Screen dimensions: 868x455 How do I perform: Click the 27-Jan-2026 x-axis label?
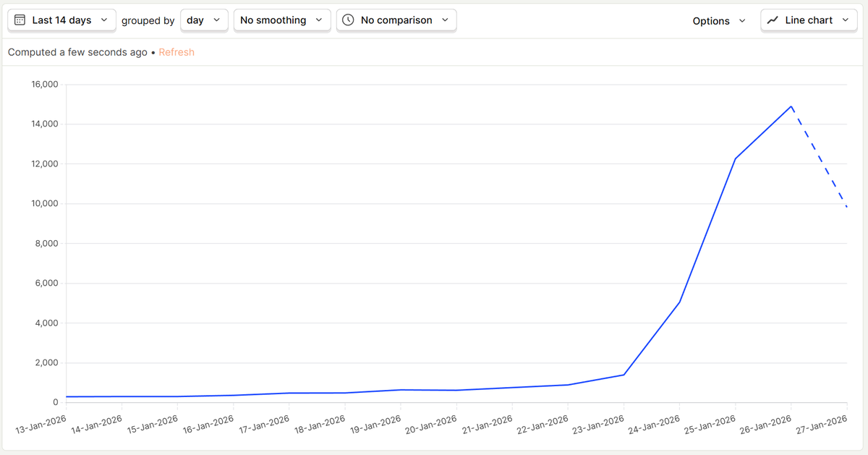822,424
